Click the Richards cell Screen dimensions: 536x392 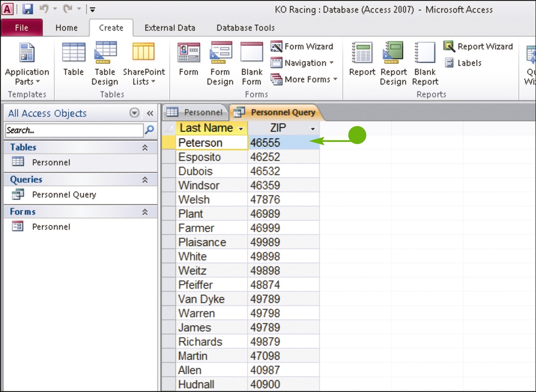212,342
